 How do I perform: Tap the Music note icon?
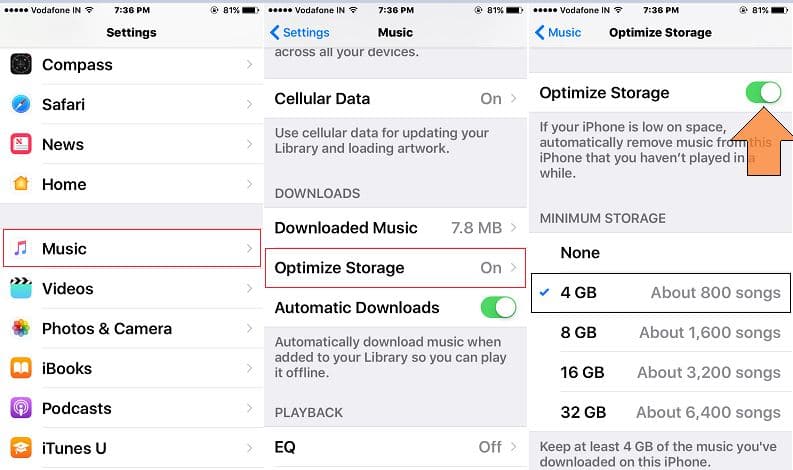pos(21,248)
